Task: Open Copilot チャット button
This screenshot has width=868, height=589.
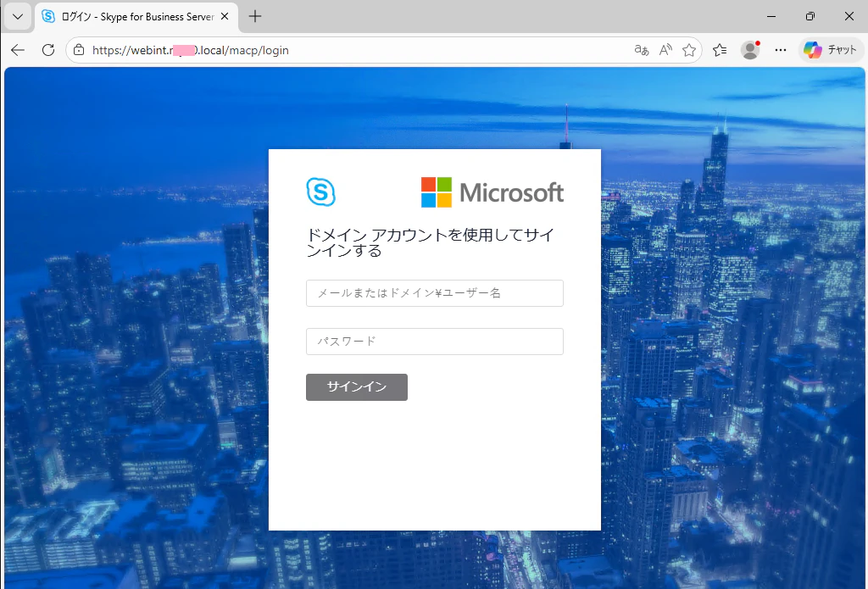Action: tap(831, 50)
